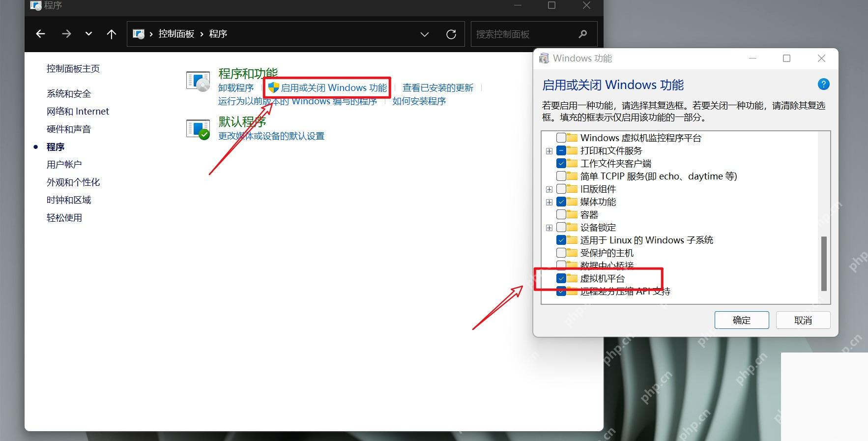Open 系统和安全 category
Screen dimensions: 868x441
69,93
